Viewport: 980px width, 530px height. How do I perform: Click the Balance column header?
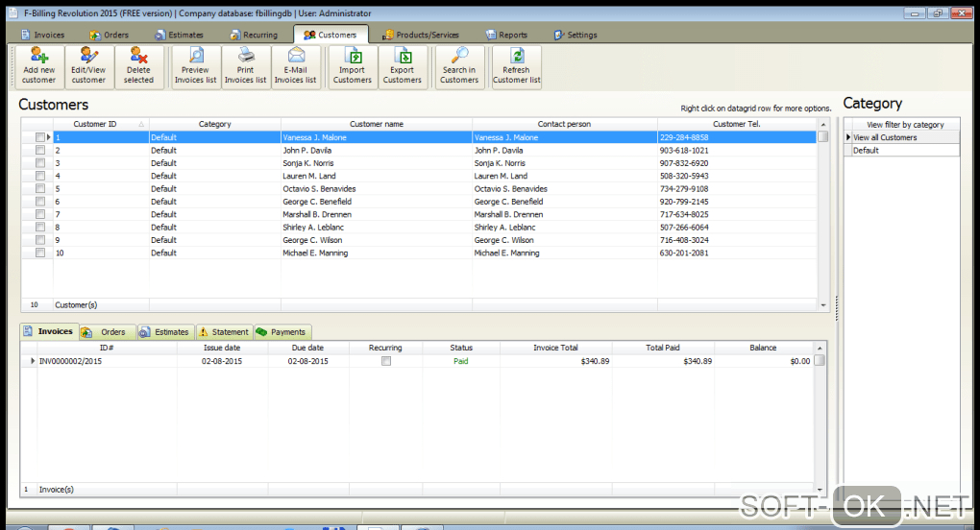pos(763,348)
